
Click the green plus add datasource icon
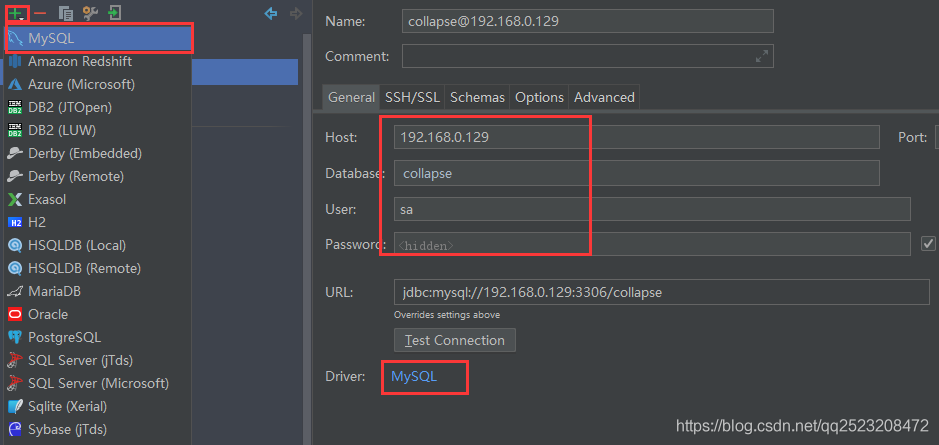point(15,13)
